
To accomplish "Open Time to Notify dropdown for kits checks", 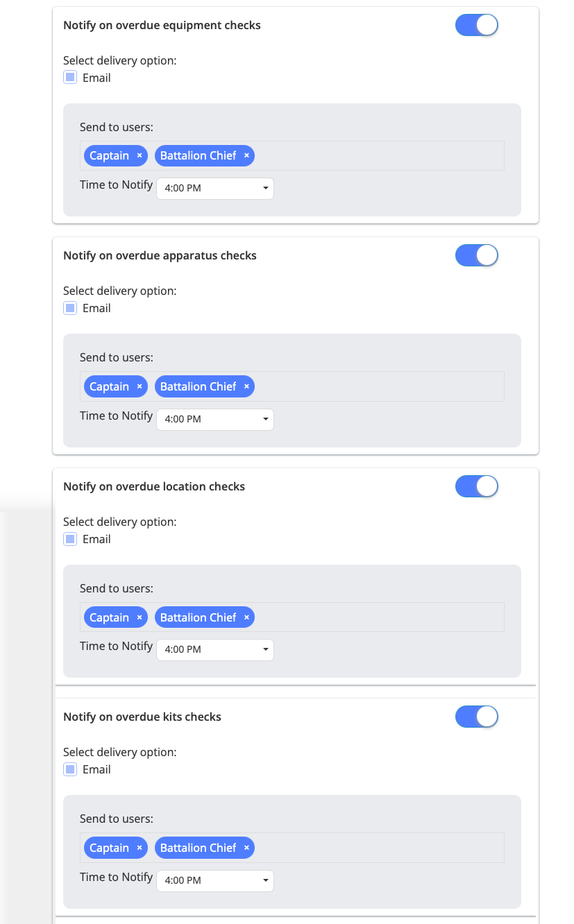I will point(215,880).
